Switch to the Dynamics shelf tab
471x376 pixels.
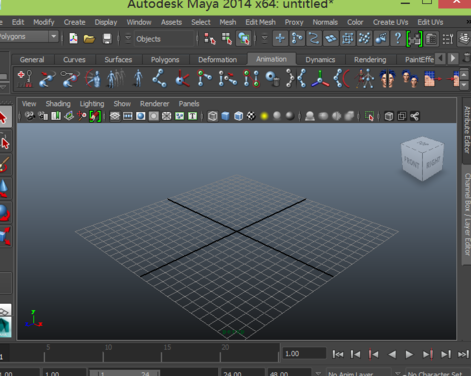pos(320,60)
